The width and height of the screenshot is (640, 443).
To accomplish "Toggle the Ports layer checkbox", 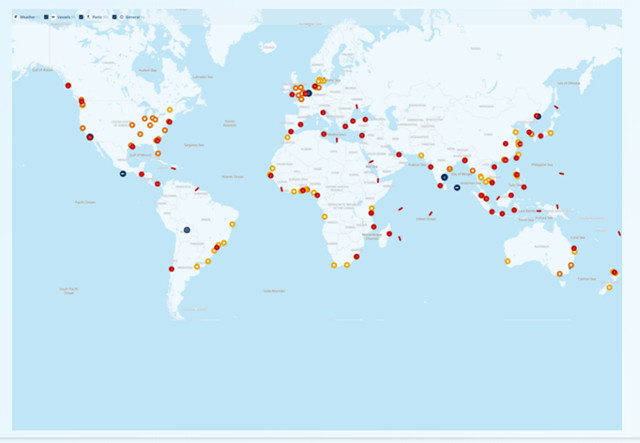I will [82, 17].
